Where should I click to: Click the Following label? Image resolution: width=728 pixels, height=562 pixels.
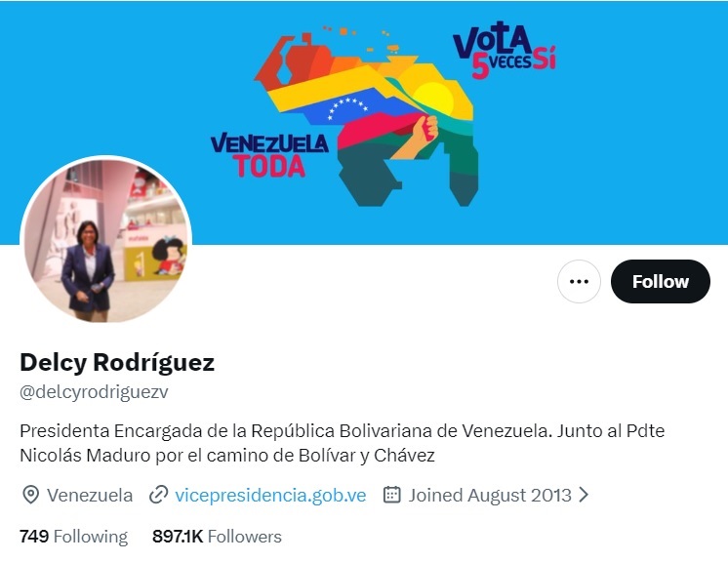pos(91,537)
